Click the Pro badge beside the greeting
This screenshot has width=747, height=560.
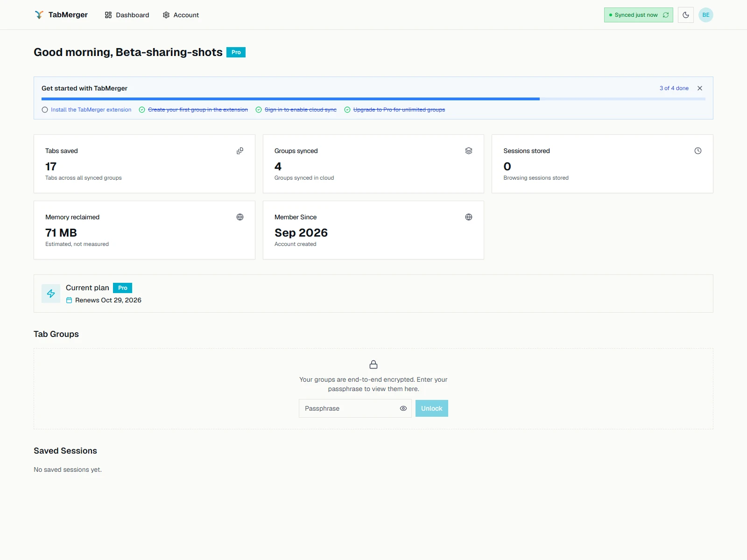coord(236,52)
